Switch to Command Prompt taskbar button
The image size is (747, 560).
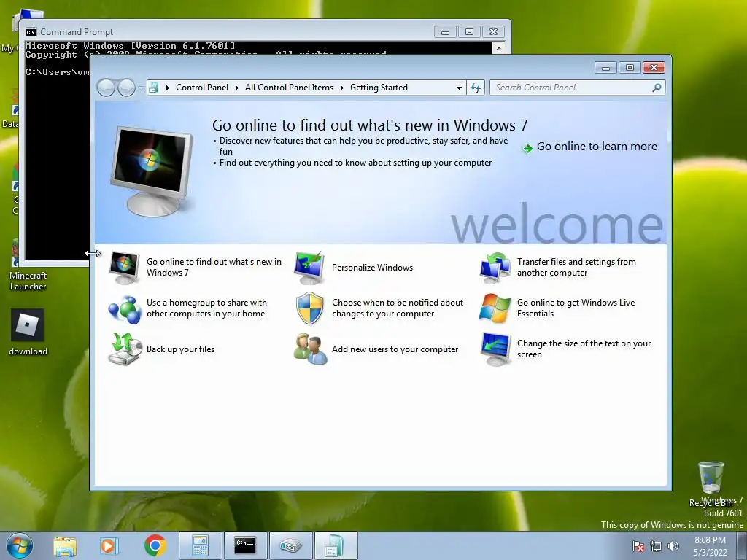(x=245, y=545)
